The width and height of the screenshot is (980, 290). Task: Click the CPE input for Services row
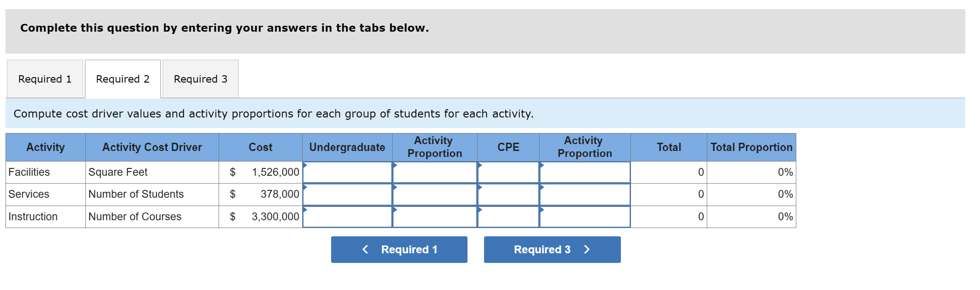(x=507, y=194)
